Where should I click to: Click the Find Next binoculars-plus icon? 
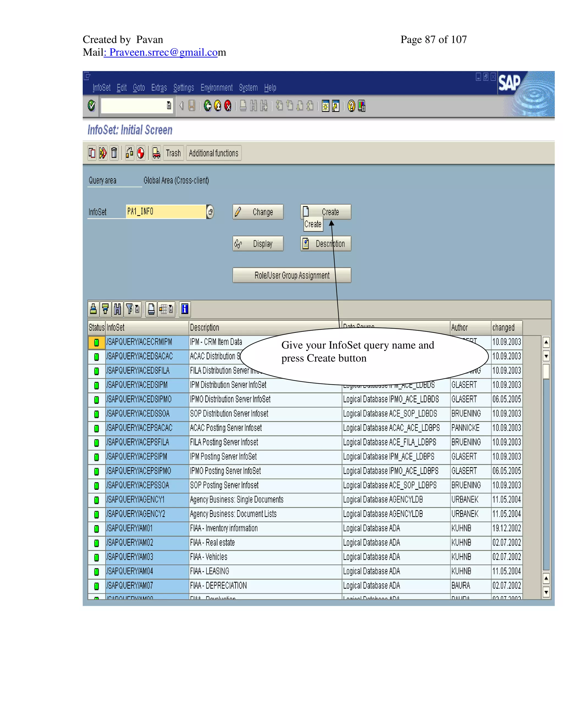(x=264, y=106)
